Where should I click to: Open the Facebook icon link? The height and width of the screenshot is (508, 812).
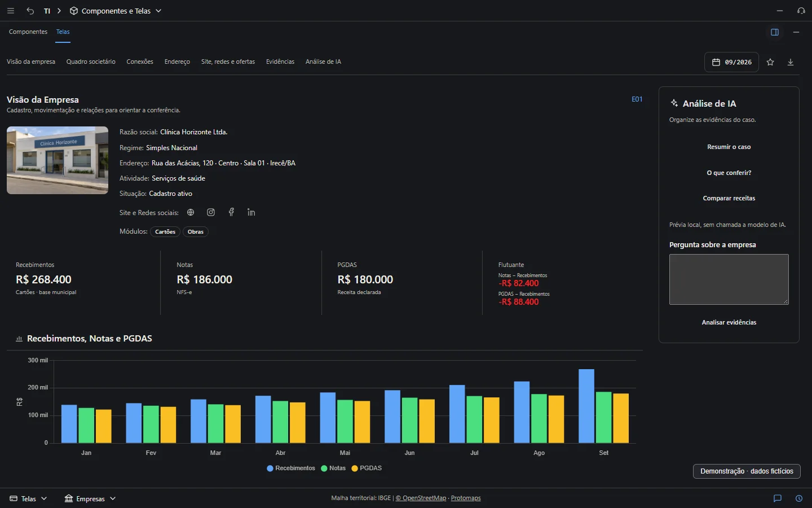[231, 212]
